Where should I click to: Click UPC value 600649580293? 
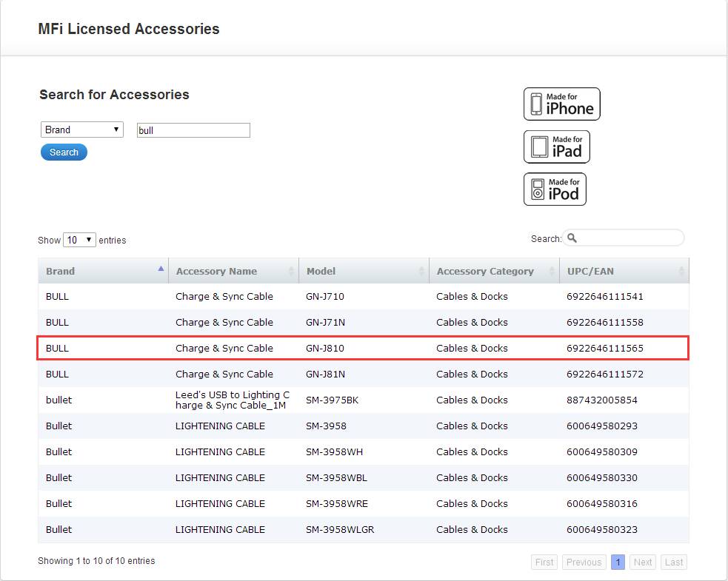(601, 426)
